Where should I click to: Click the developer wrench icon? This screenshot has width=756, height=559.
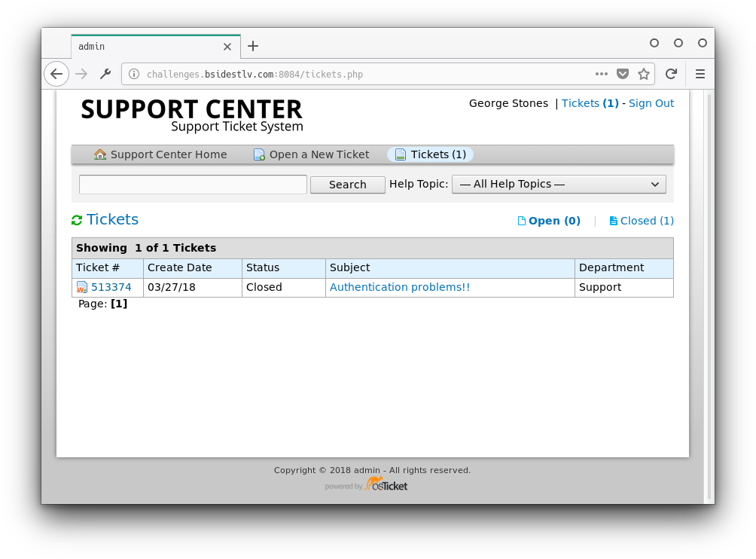click(x=105, y=74)
